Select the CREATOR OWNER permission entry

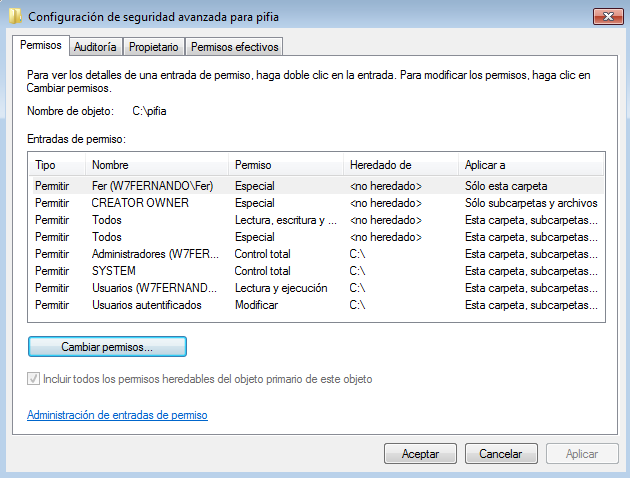click(x=316, y=203)
